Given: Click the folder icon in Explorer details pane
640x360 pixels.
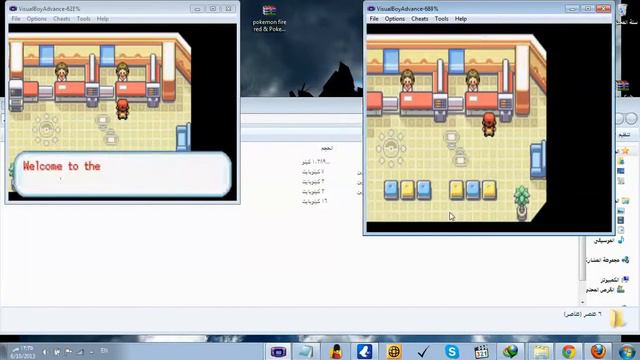Looking at the screenshot, I should (618, 318).
